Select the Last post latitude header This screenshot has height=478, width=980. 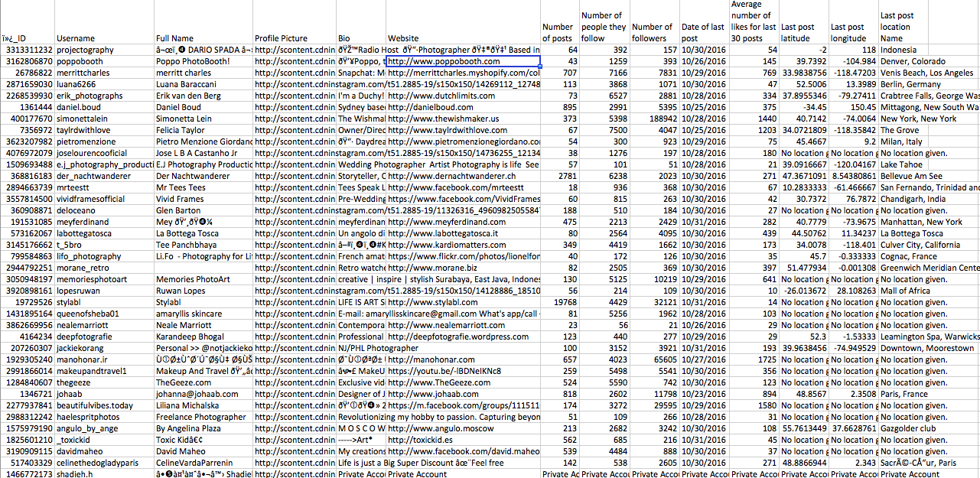(803, 22)
